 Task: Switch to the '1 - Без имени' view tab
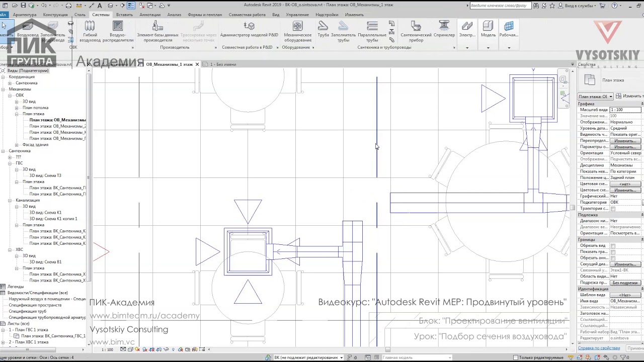(223, 64)
